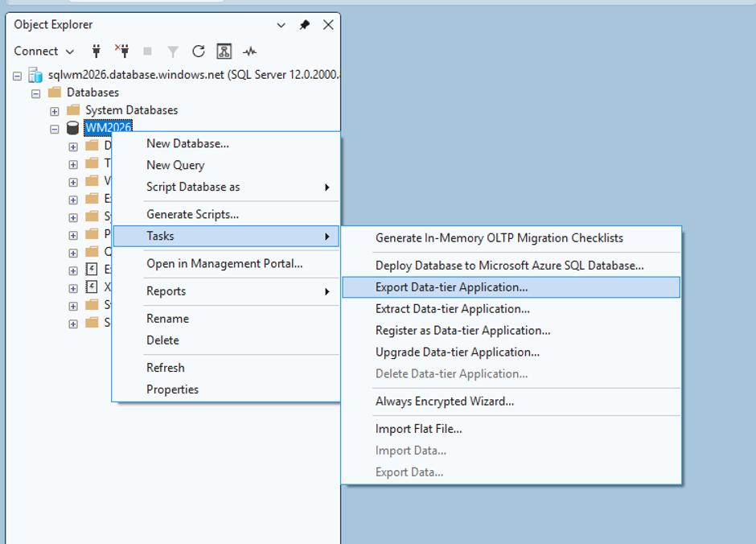Image resolution: width=756 pixels, height=544 pixels.
Task: Select Generate In-Memory OLTP Migration Checklists
Action: point(511,238)
